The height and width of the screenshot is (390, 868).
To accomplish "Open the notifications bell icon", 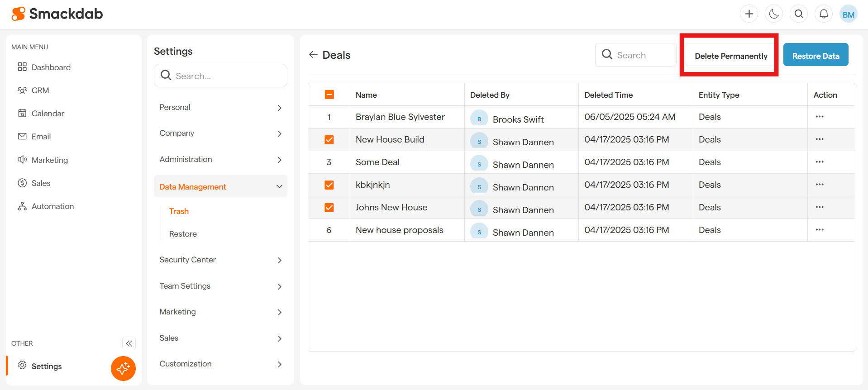I will (824, 14).
